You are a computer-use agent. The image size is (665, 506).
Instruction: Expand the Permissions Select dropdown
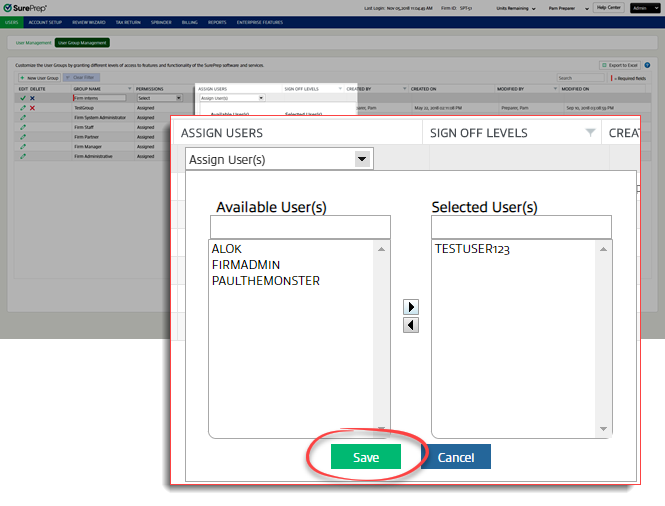[x=157, y=98]
